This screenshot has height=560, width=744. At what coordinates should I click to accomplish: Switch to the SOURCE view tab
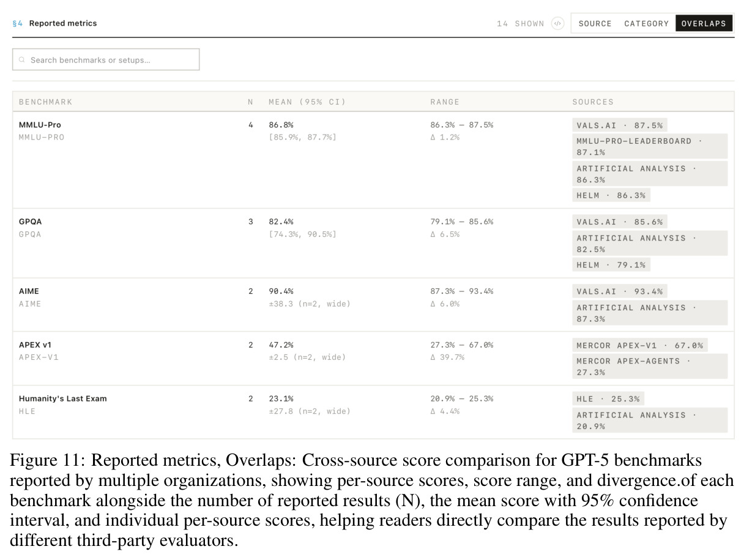(595, 23)
